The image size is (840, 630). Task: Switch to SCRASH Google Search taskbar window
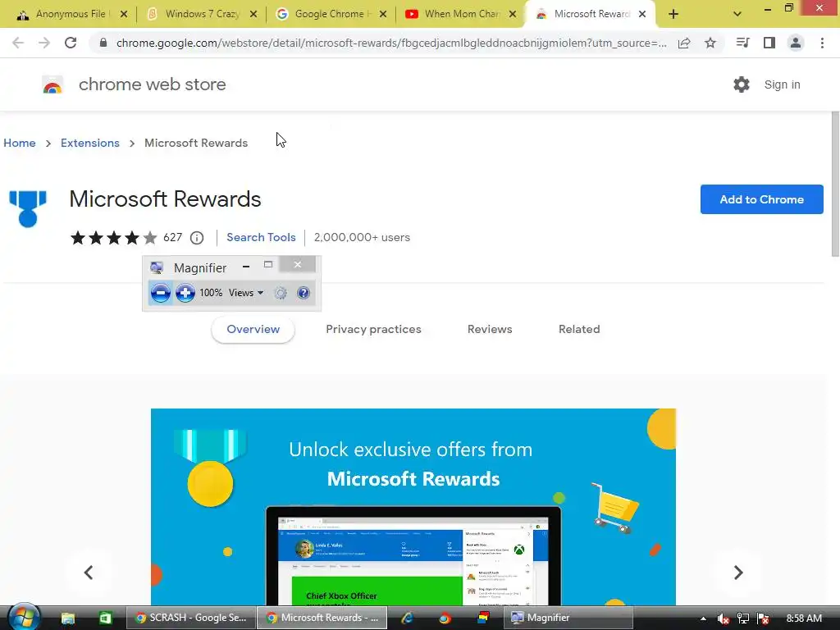190,619
